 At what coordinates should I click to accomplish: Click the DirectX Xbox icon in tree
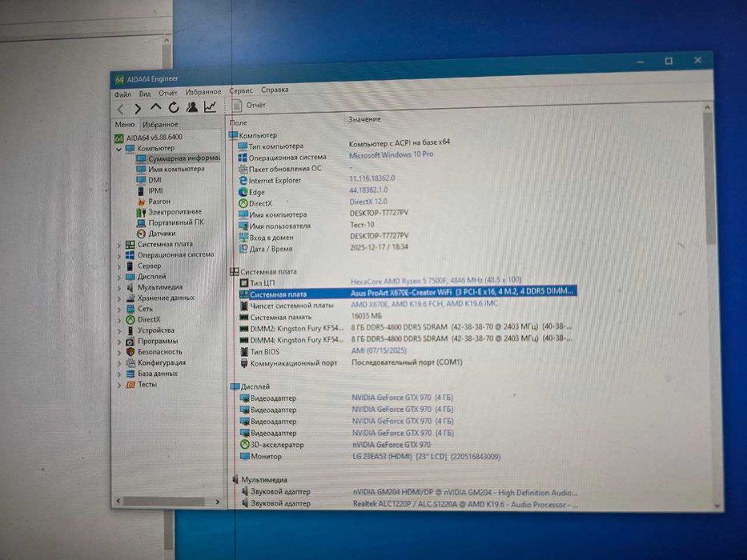tap(131, 319)
